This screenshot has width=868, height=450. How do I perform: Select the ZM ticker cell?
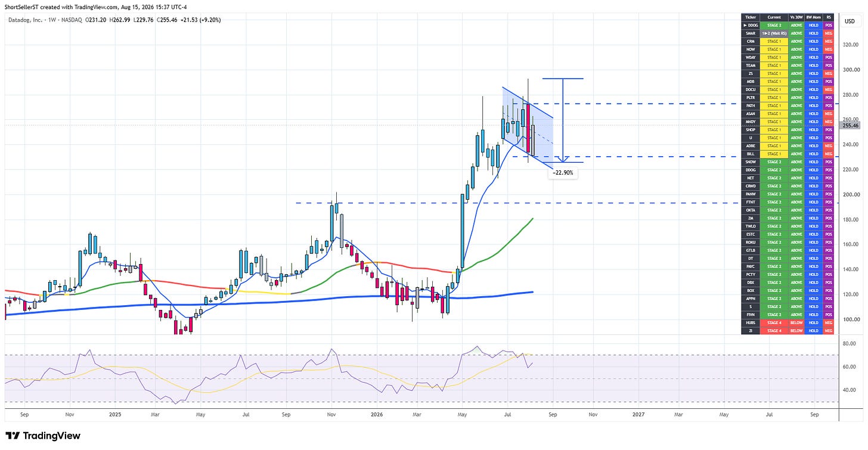click(x=751, y=218)
